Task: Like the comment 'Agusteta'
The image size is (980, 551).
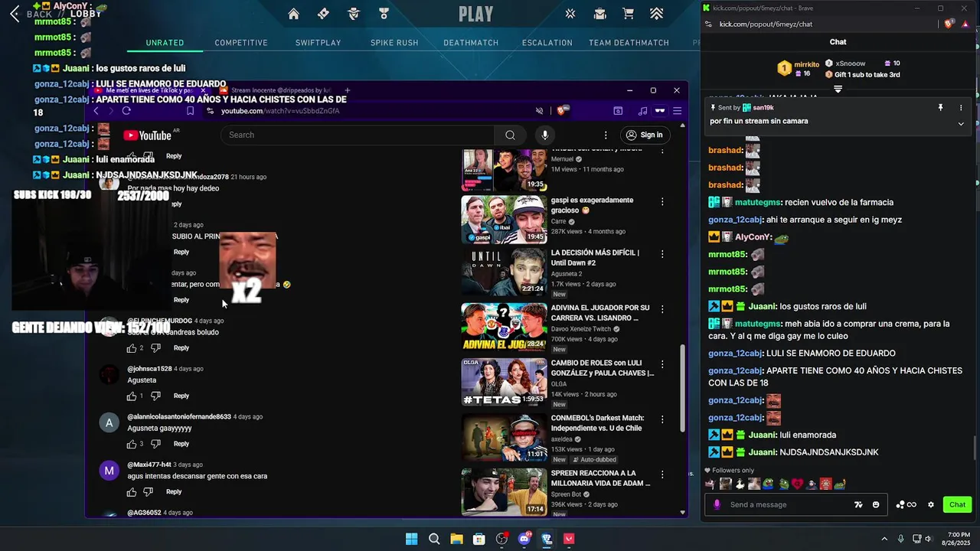Action: pyautogui.click(x=132, y=396)
